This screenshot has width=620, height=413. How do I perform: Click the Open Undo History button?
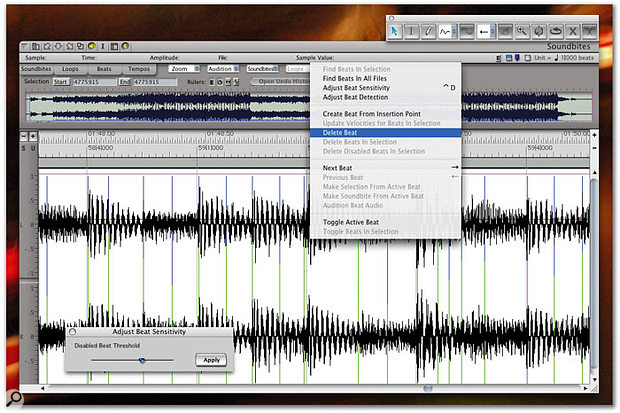pyautogui.click(x=281, y=81)
